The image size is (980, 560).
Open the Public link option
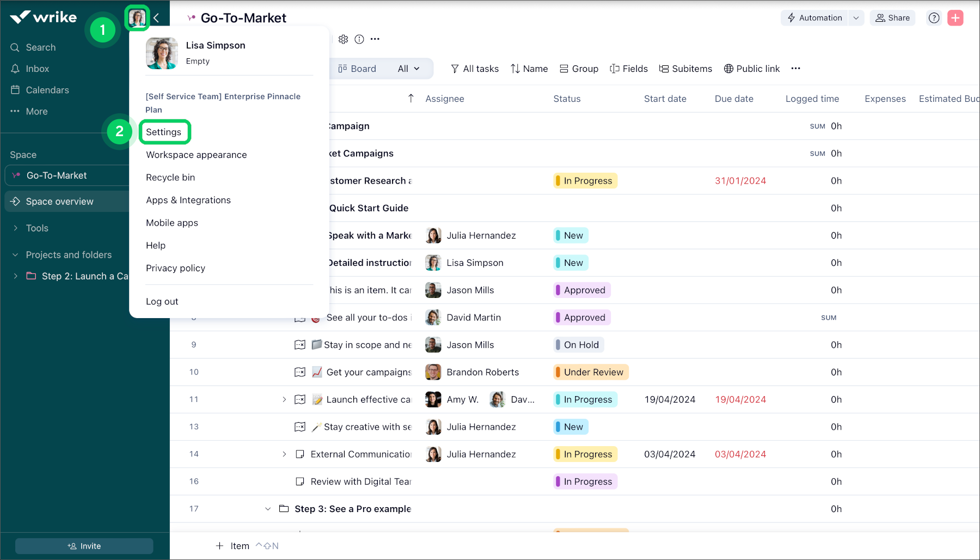pyautogui.click(x=752, y=69)
